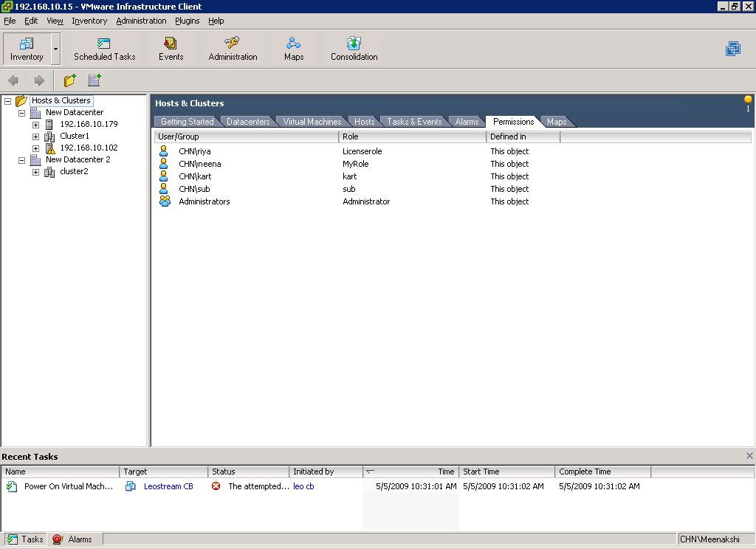The width and height of the screenshot is (756, 549).
Task: Click the cluster2 cluster icon
Action: (x=49, y=172)
